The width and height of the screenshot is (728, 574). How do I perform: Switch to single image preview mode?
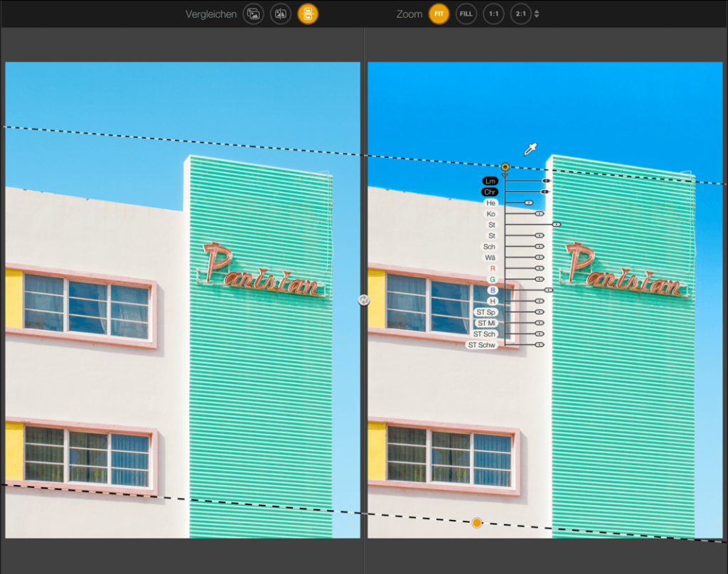pyautogui.click(x=254, y=14)
